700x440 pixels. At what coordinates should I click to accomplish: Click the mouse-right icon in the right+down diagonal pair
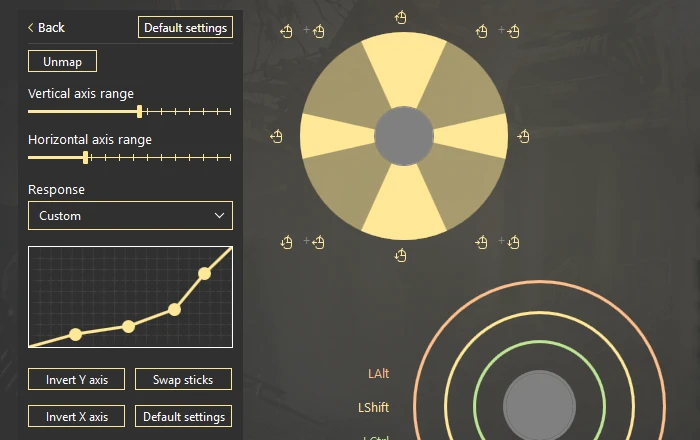tap(481, 242)
